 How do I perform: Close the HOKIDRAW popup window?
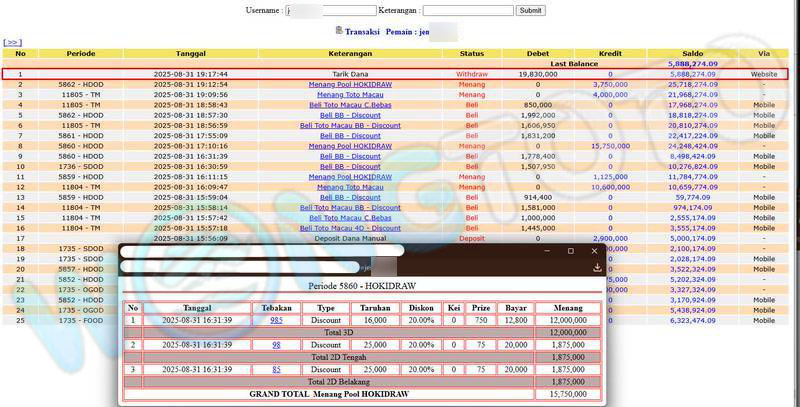coord(596,251)
